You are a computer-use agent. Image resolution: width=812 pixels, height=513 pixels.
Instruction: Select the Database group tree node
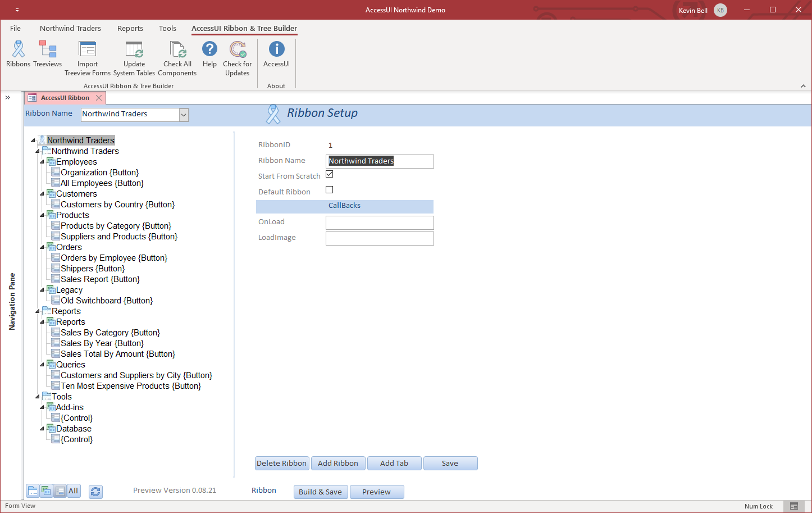pyautogui.click(x=74, y=429)
